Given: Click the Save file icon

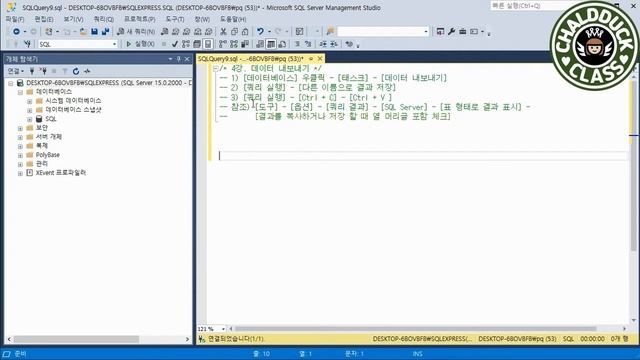Looking at the screenshot, I should coord(94,31).
